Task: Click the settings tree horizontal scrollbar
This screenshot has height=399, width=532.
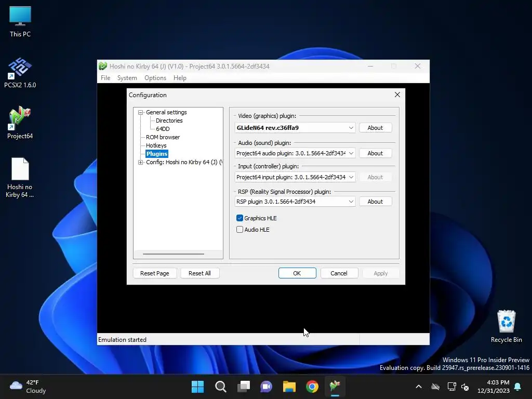Action: click(174, 254)
